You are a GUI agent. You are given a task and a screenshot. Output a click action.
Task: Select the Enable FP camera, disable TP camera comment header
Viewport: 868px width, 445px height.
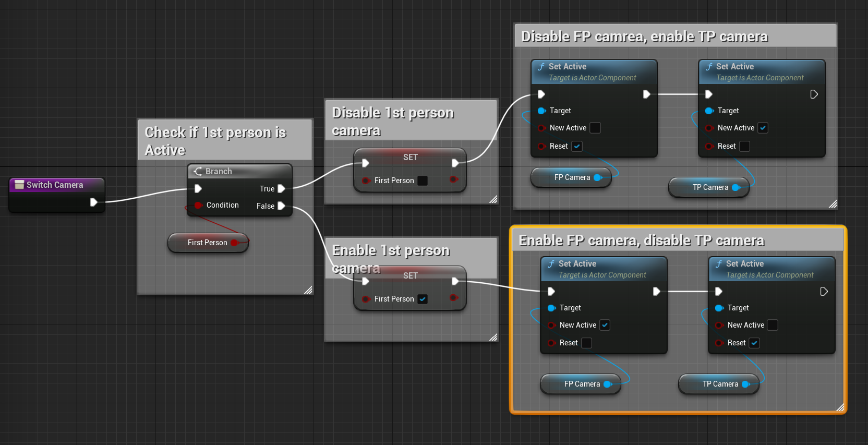point(642,240)
